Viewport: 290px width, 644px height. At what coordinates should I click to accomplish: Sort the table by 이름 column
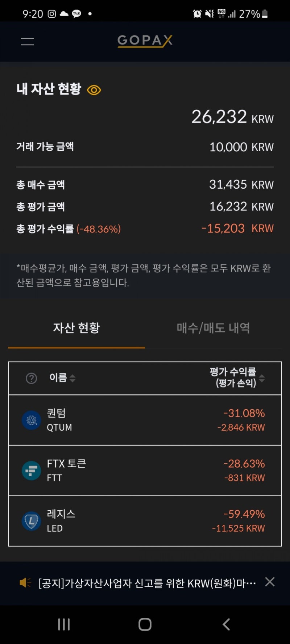(x=62, y=378)
